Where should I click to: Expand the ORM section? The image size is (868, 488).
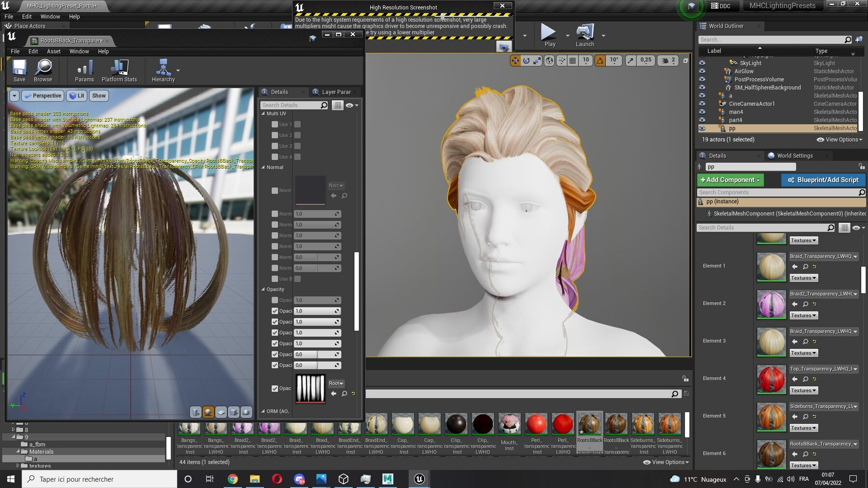tap(263, 411)
